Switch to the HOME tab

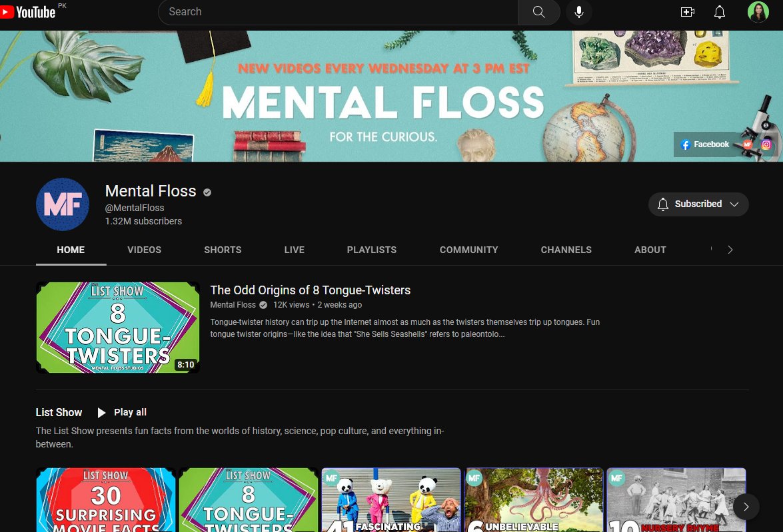71,250
